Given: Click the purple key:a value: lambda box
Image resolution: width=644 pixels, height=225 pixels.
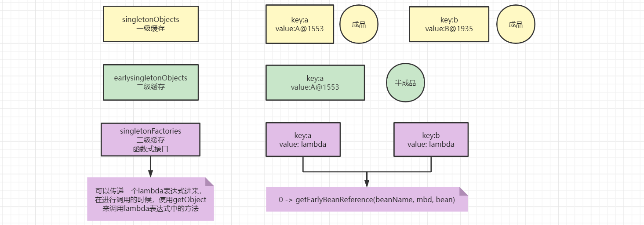Looking at the screenshot, I should point(302,139).
